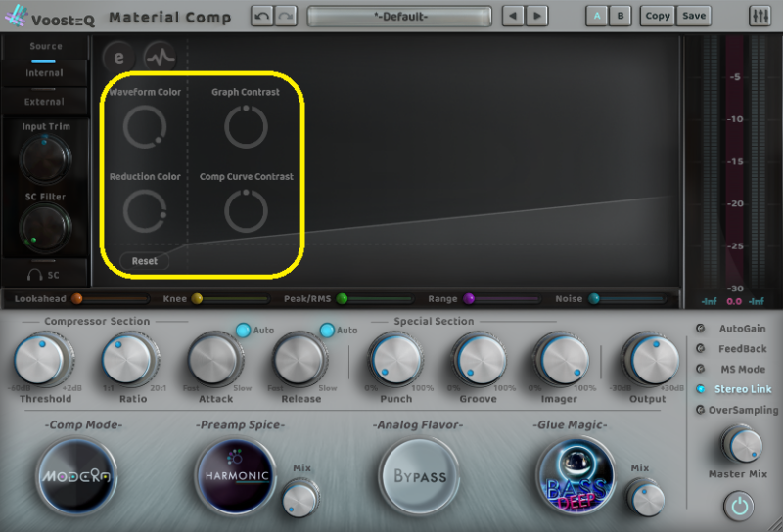Click the waveform view icon
783x532 pixels.
160,57
